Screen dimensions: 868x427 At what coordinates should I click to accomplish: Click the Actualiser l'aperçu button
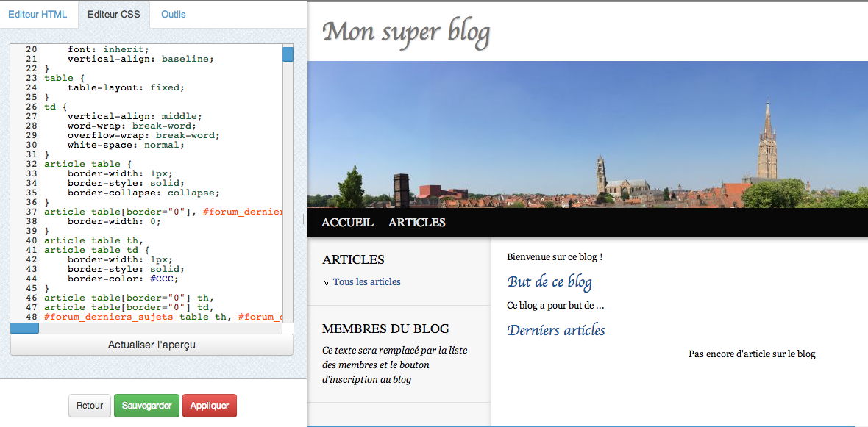tap(152, 345)
